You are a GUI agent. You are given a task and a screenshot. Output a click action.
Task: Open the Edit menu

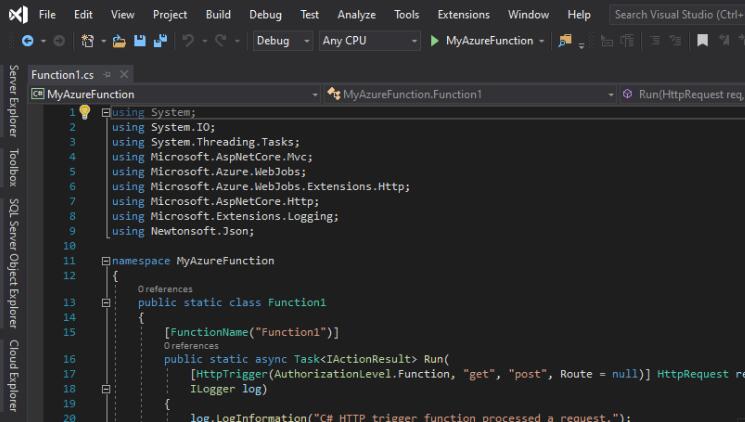coord(83,15)
